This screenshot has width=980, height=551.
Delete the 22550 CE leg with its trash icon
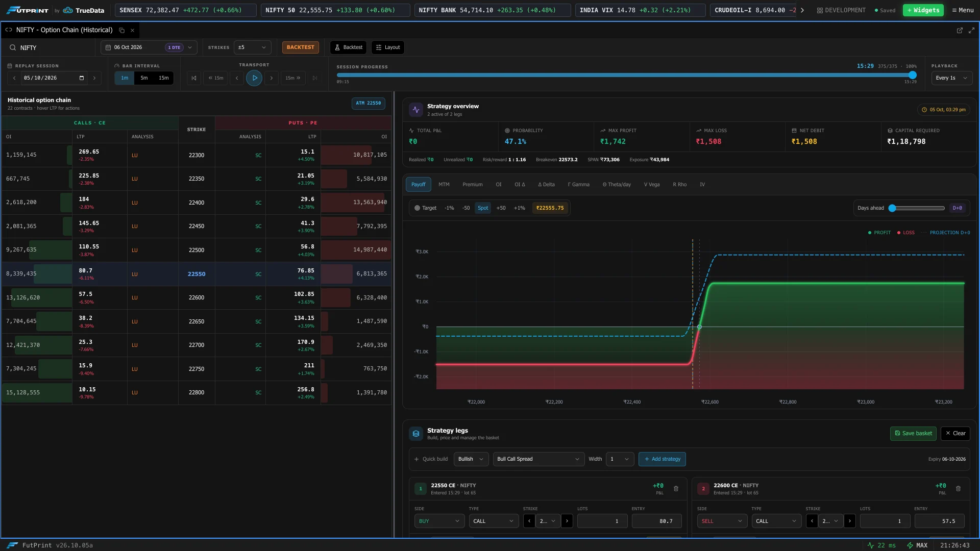676,489
